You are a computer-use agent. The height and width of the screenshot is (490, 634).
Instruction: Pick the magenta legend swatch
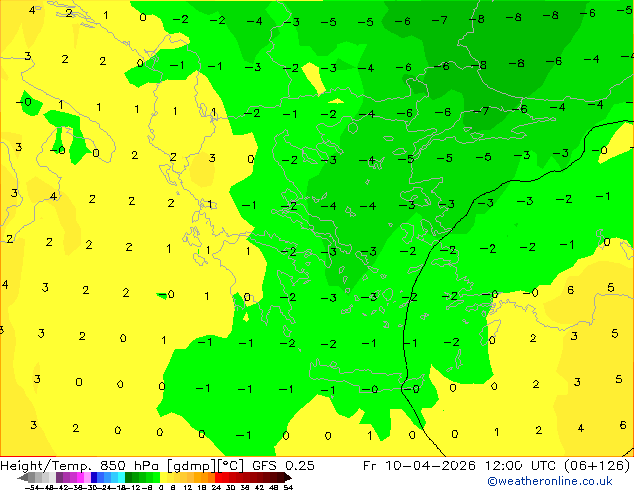click(x=80, y=477)
